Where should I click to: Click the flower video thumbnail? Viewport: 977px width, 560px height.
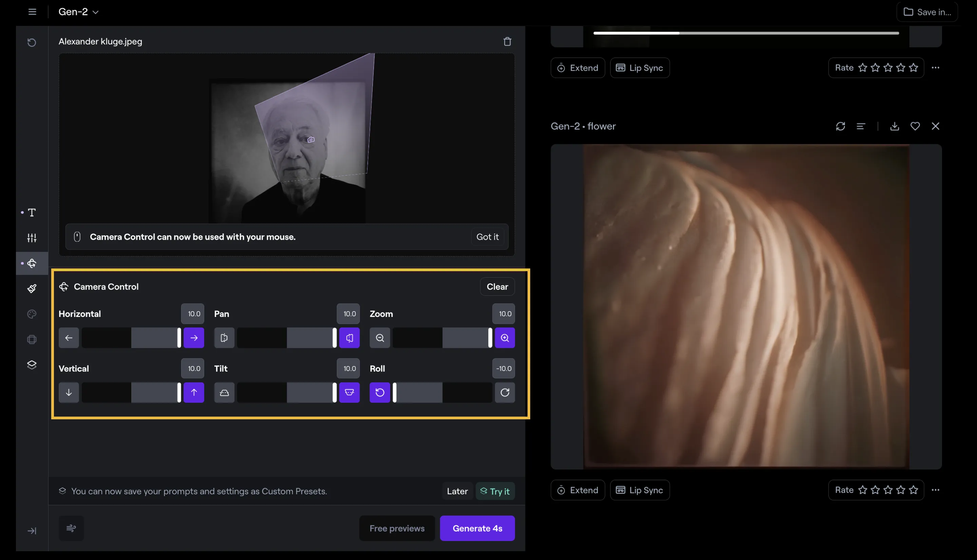[746, 307]
